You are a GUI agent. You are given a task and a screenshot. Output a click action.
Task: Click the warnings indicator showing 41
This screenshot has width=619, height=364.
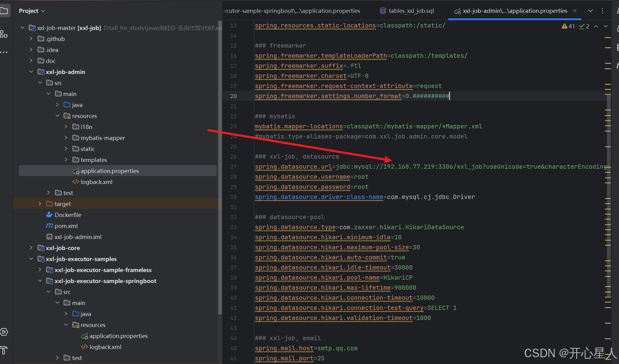568,26
